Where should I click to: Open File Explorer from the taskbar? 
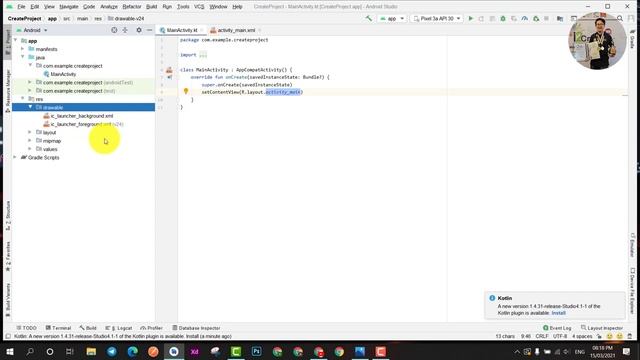[91, 351]
